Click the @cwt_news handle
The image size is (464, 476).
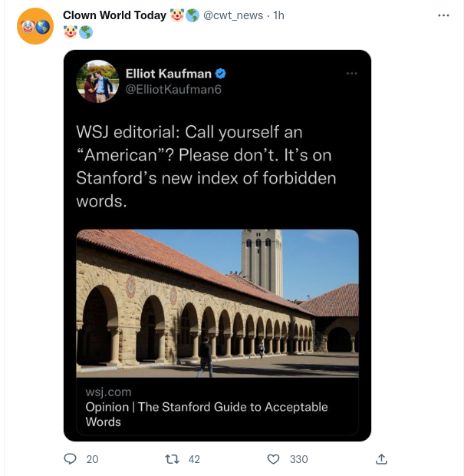tap(235, 15)
